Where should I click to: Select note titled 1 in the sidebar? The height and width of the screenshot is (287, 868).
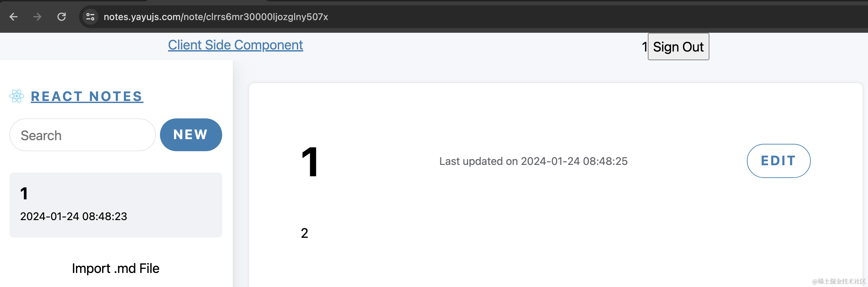pos(115,204)
